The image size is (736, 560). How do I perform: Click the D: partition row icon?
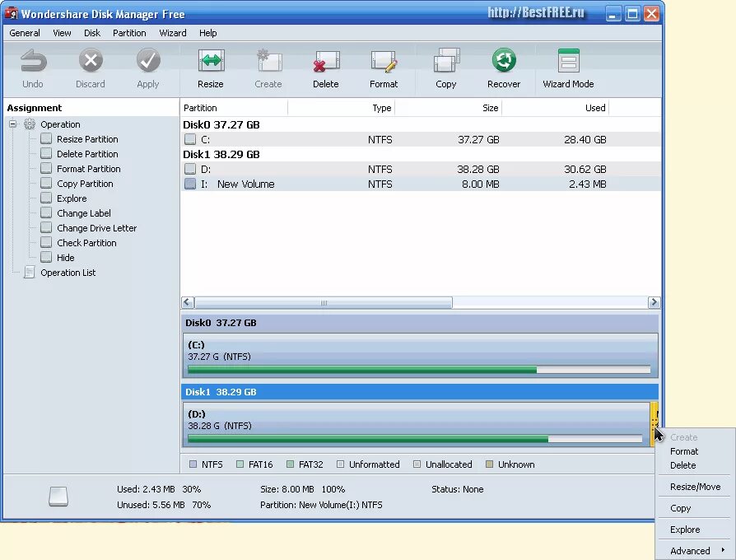pos(190,169)
